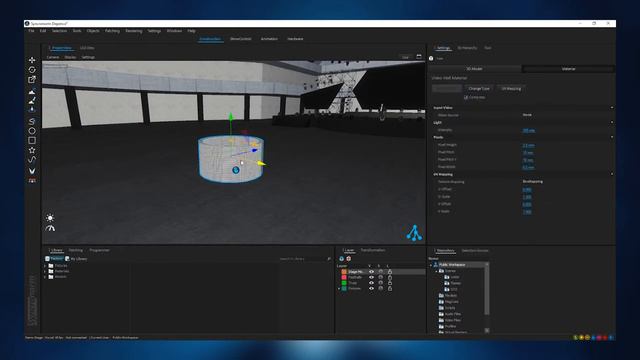Toggle the checkbox beneath Change Type button
This screenshot has width=640, height=360.
coord(466,98)
